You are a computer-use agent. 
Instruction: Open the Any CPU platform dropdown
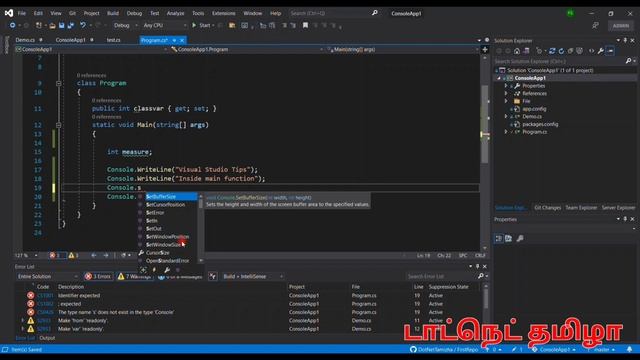pos(164,25)
